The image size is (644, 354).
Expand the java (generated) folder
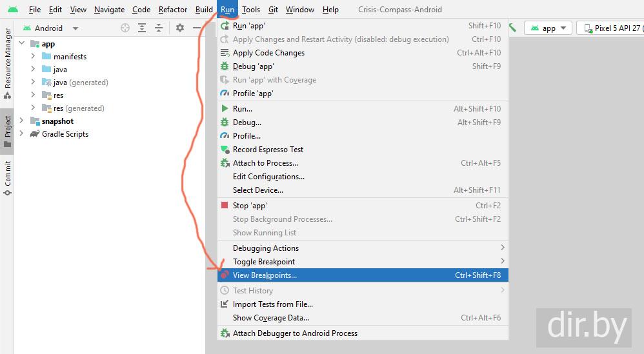[34, 82]
